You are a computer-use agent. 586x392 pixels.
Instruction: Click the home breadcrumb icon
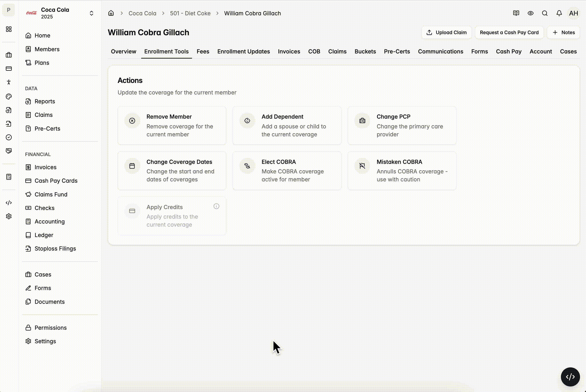pos(111,13)
